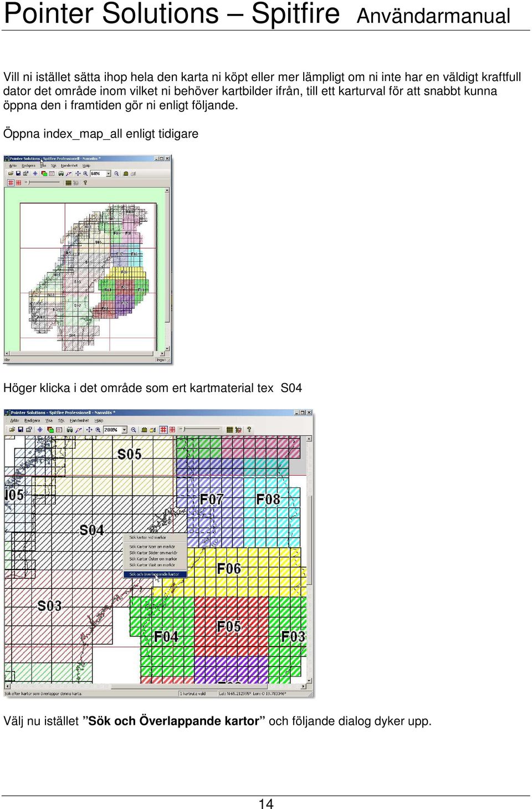Click the green-red layers icon in 200% window
Image resolution: width=532 pixels, height=809 pixels.
coord(50,430)
